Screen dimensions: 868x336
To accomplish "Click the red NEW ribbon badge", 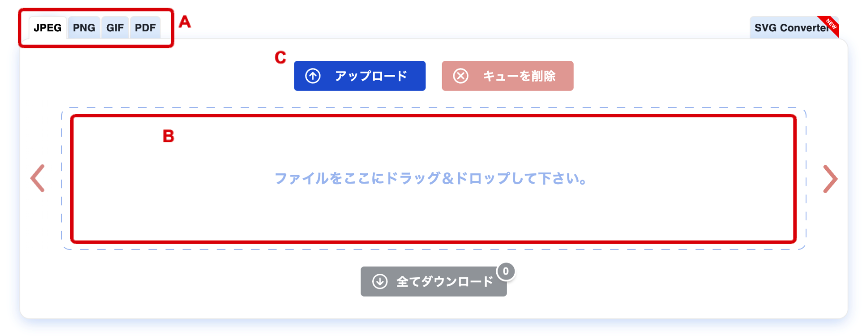I will 830,25.
